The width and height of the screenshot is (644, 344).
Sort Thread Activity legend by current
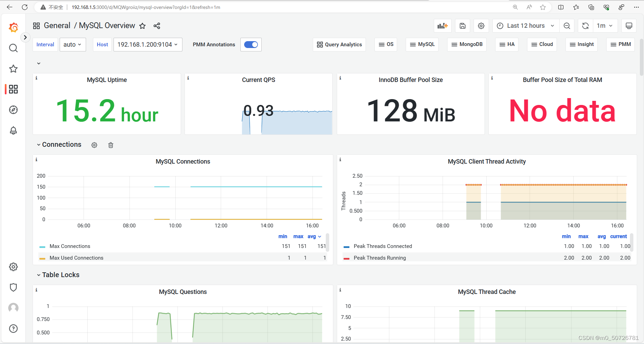618,236
